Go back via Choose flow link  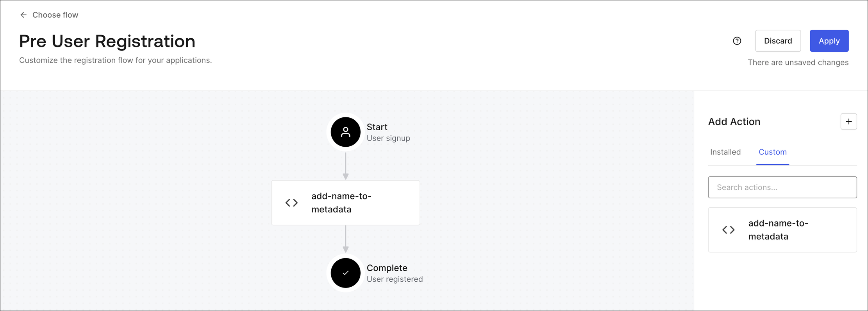(x=55, y=15)
